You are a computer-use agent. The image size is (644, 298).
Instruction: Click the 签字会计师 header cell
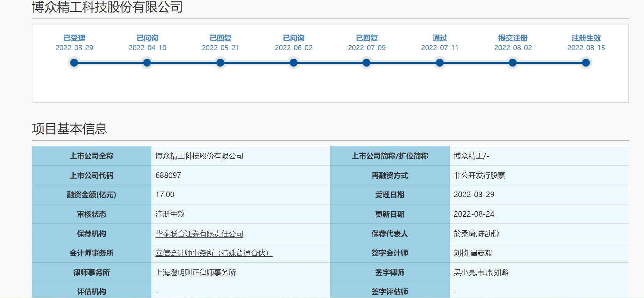(x=390, y=253)
